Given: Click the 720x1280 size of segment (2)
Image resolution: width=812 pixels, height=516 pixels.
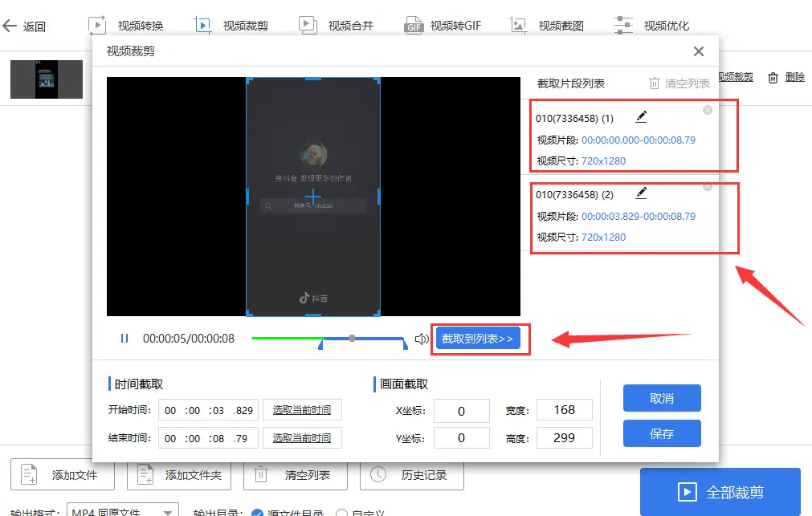Looking at the screenshot, I should tap(603, 237).
